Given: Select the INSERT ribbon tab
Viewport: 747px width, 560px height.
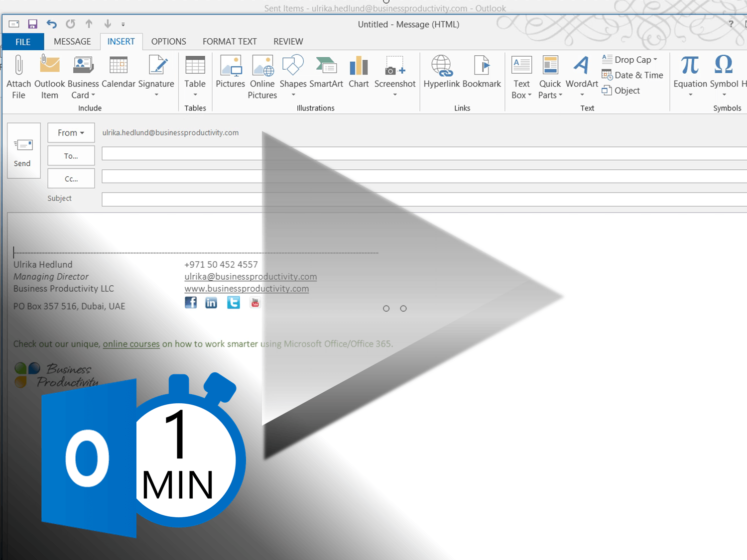Looking at the screenshot, I should (121, 42).
